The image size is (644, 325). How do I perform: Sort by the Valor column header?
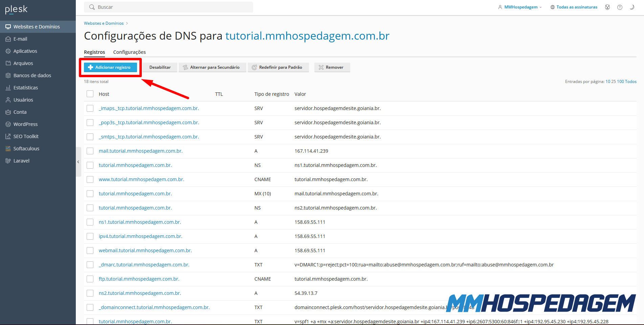click(x=300, y=94)
